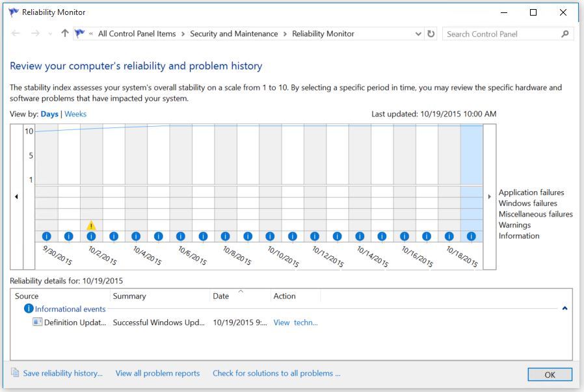
Task: Click the search magnifier icon
Action: click(x=565, y=34)
